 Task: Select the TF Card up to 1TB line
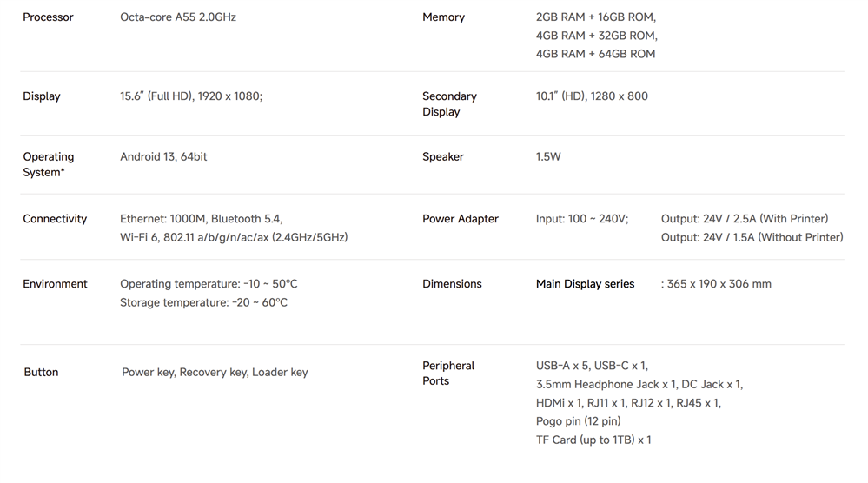point(593,440)
